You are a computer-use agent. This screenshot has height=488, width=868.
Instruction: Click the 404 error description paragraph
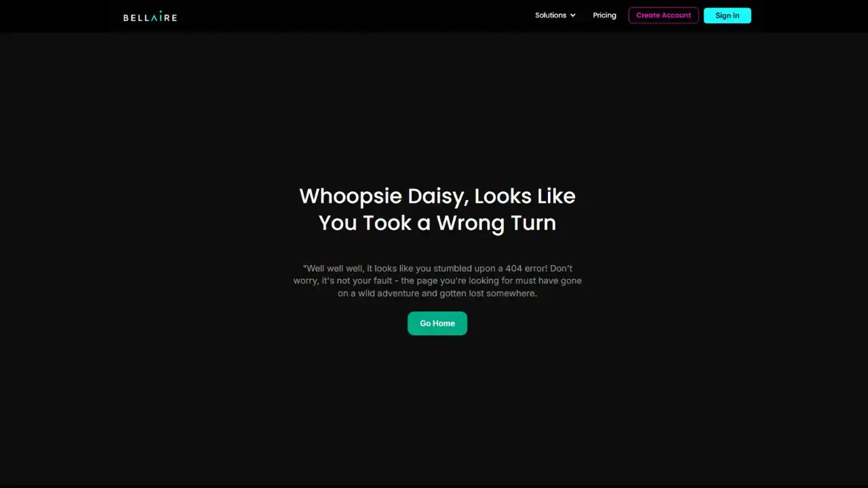click(437, 281)
